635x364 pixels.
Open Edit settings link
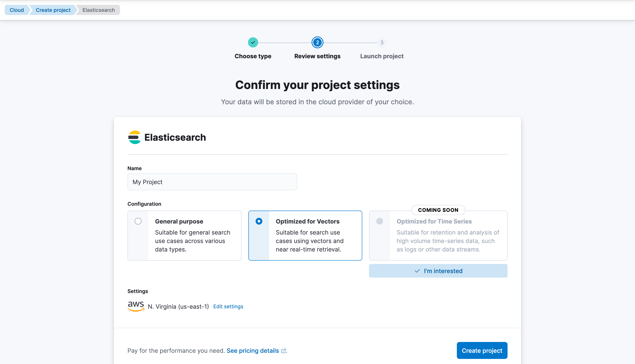tap(228, 307)
